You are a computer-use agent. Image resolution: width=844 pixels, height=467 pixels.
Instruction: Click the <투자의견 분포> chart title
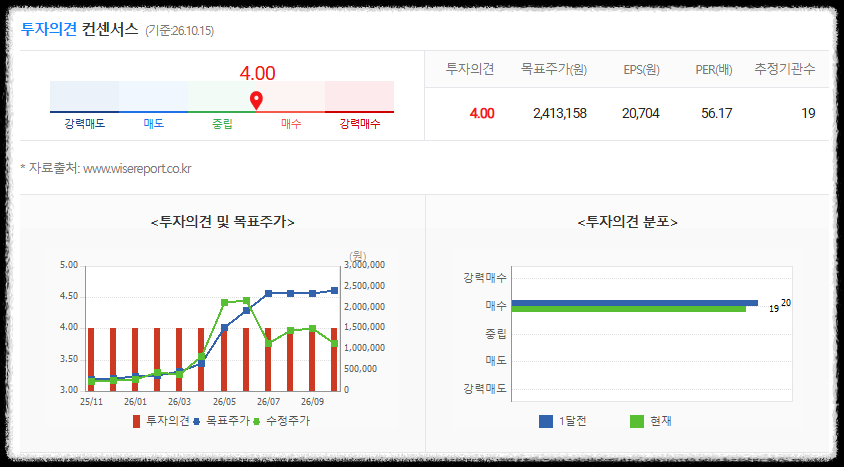628,222
